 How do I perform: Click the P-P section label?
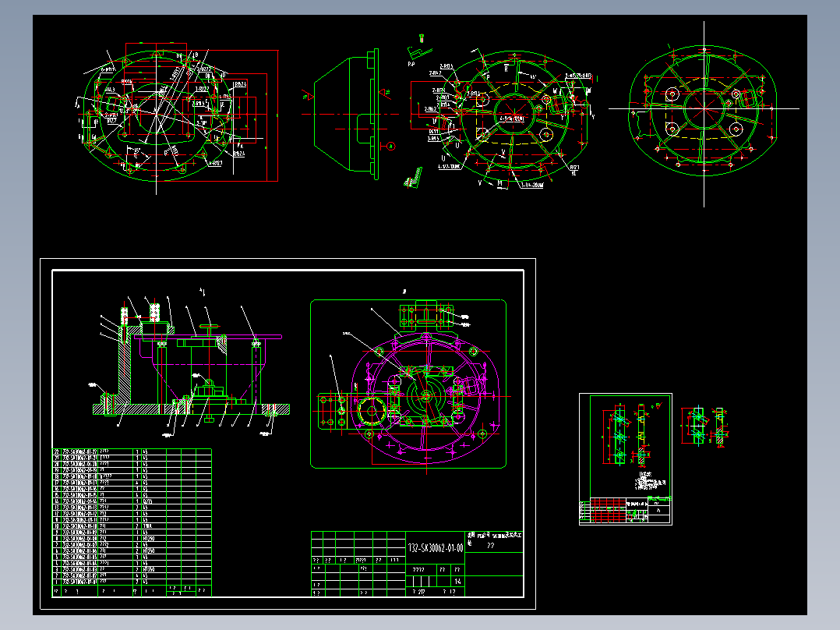click(x=411, y=65)
